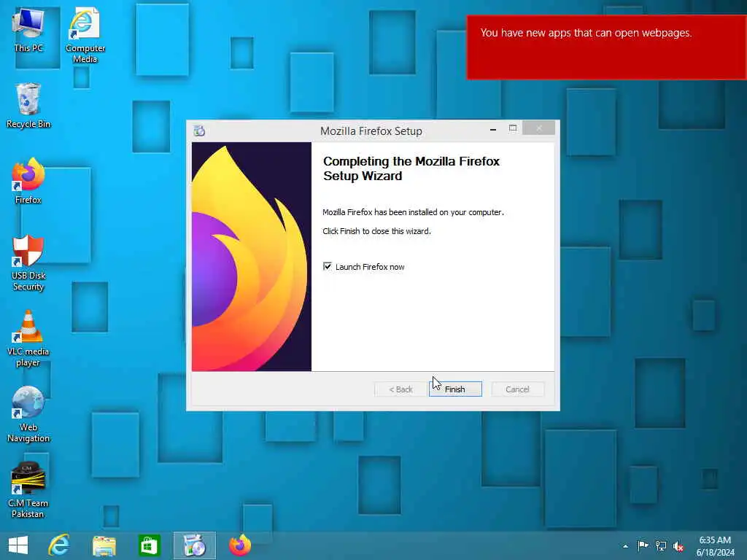The height and width of the screenshot is (560, 747).
Task: Click the Finish button
Action: (455, 389)
